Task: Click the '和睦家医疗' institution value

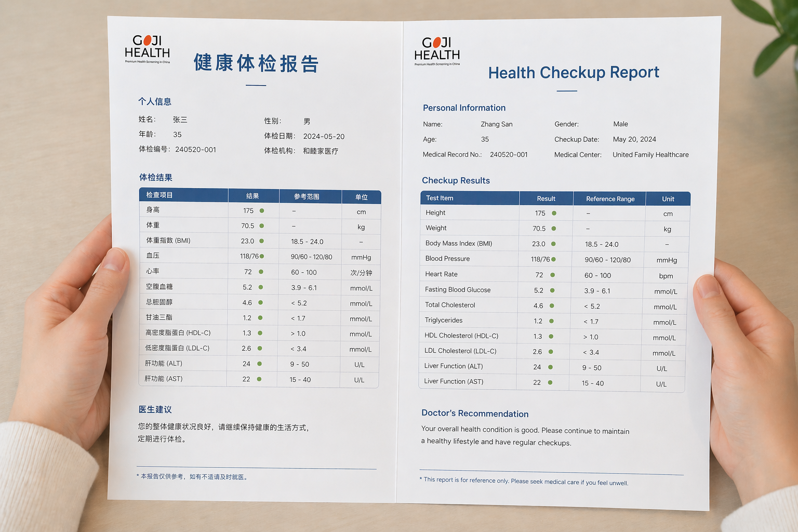Action: [321, 151]
